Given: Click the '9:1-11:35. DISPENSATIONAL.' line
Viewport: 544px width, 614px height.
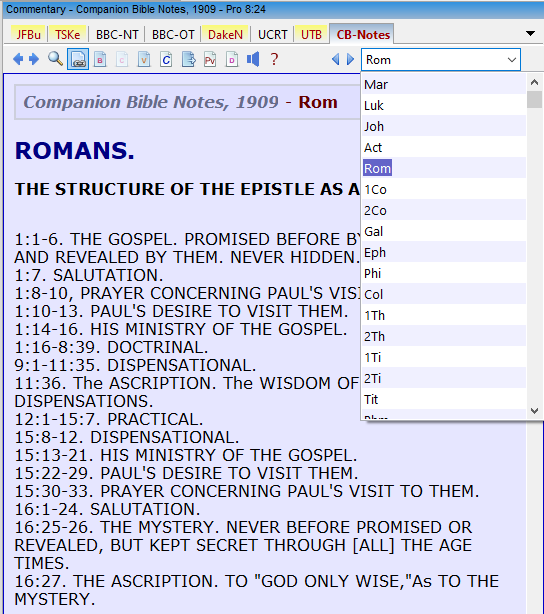Looking at the screenshot, I should [x=135, y=365].
